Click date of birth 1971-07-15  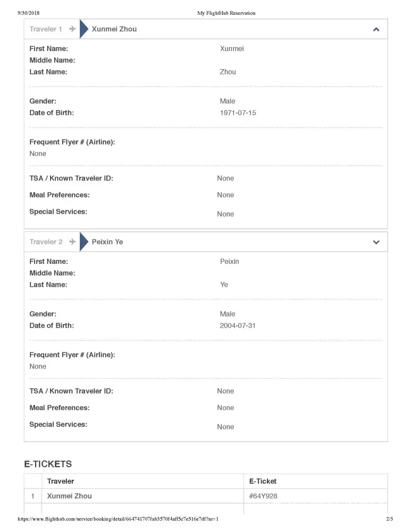tap(238, 113)
